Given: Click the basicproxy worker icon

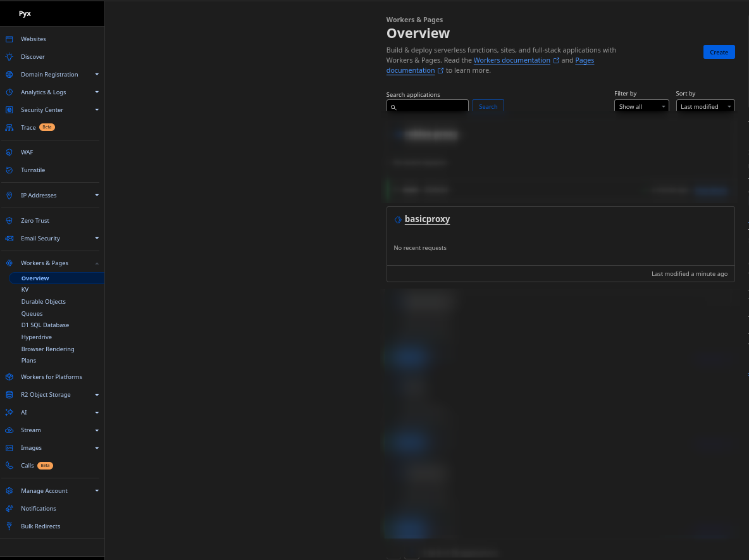Looking at the screenshot, I should pos(398,220).
